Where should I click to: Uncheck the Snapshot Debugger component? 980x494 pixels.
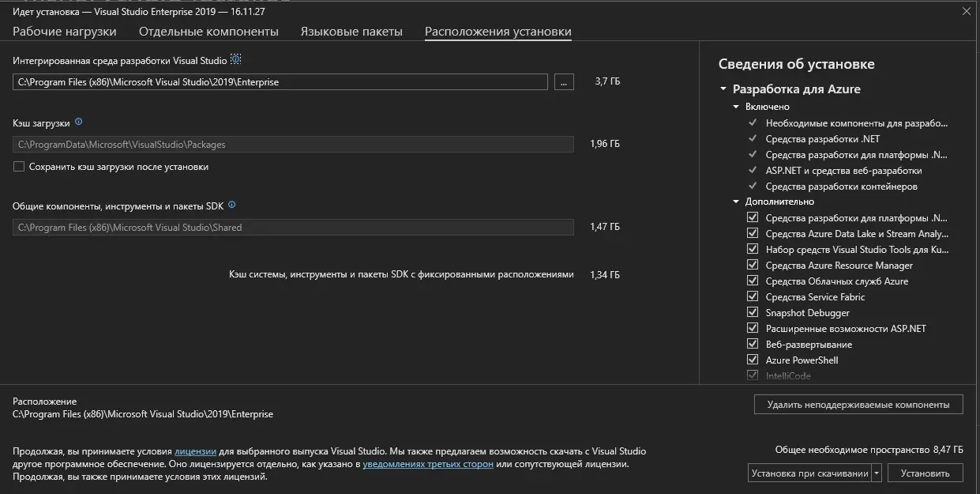(x=752, y=312)
